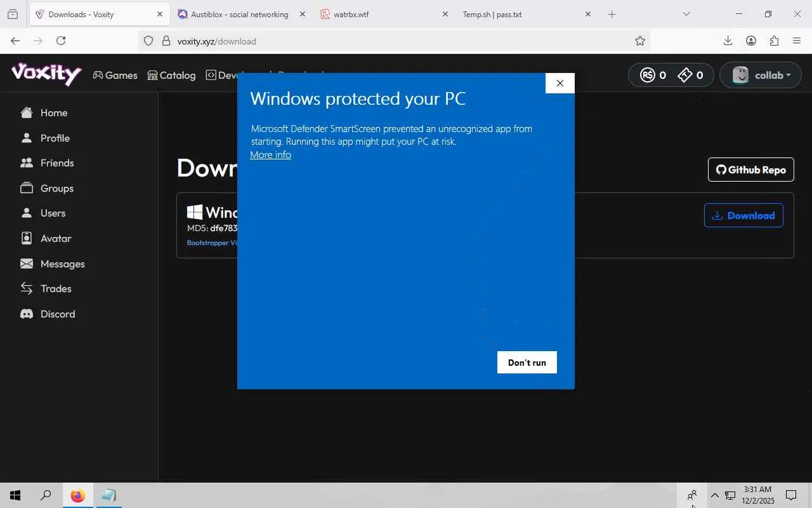The width and height of the screenshot is (812, 508).
Task: Open the Windows Start menu
Action: pos(15,495)
